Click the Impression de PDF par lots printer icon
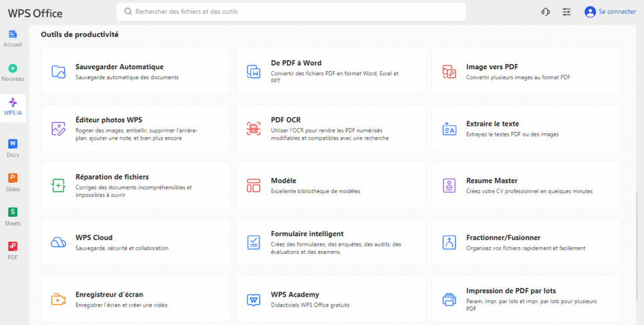The height and width of the screenshot is (325, 644). (x=449, y=299)
